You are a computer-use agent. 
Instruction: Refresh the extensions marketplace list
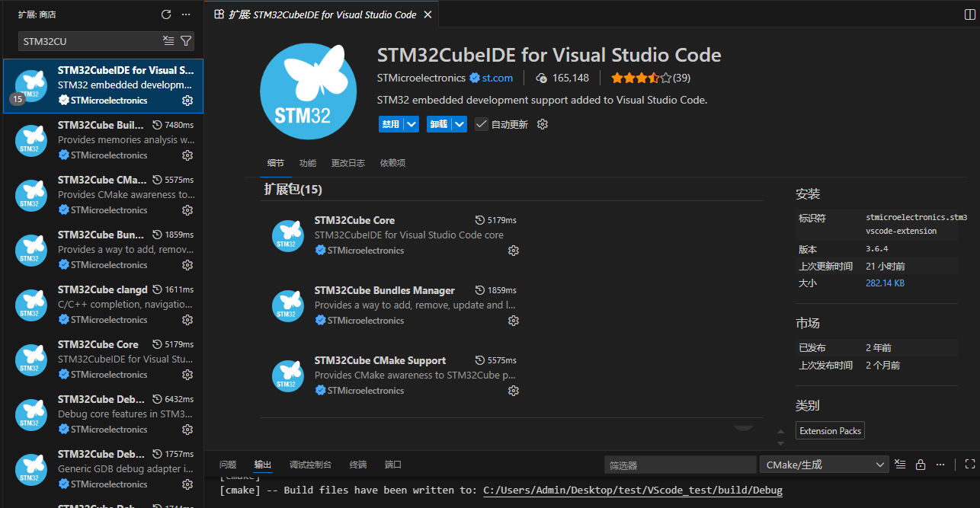click(x=166, y=14)
